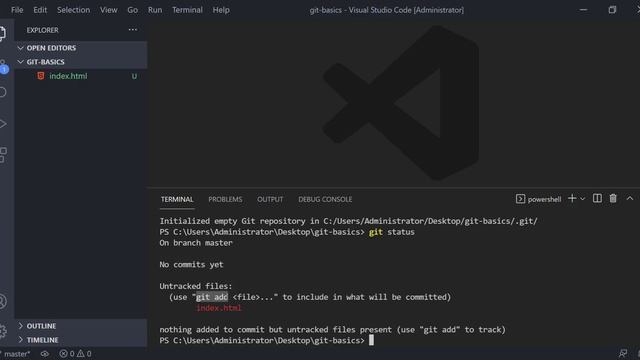This screenshot has width=640, height=360.
Task: Open the Go menu
Action: tap(133, 10)
